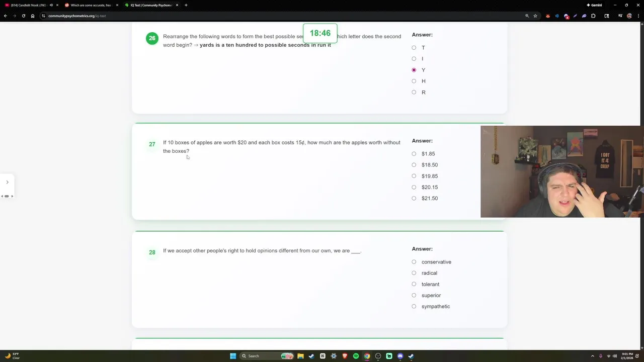Choose $18.50 for question 27

414,165
